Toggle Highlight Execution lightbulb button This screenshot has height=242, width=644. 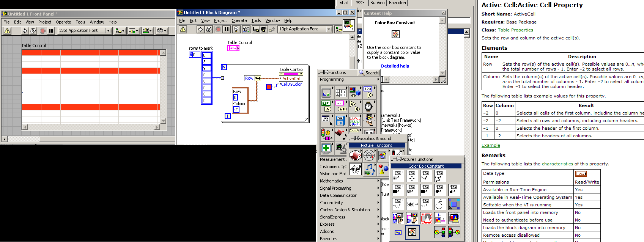[x=236, y=29]
